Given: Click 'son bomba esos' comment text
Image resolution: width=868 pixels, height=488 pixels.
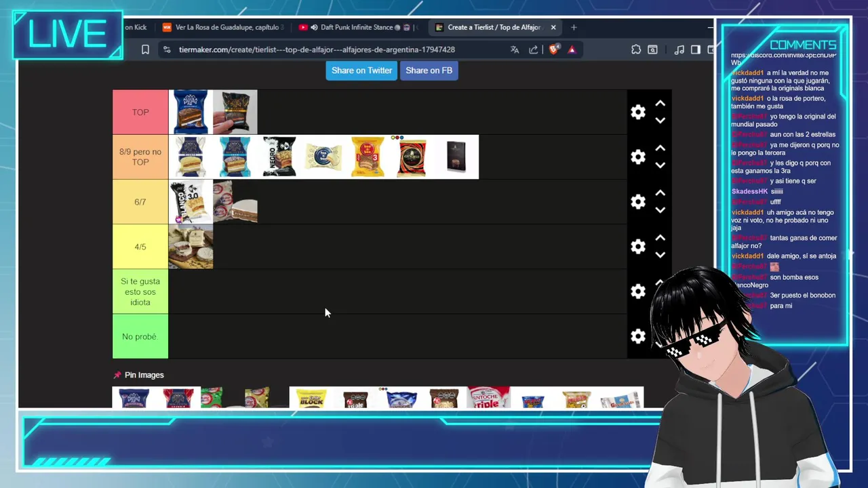Looking at the screenshot, I should point(794,277).
